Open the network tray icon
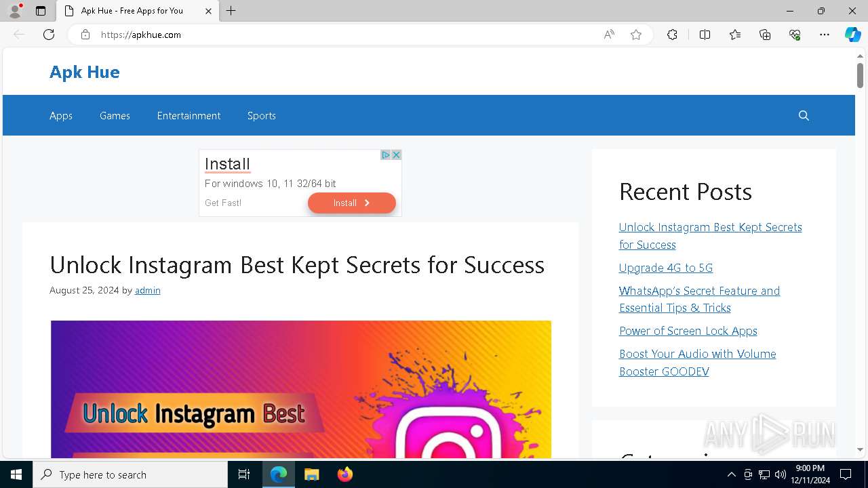 pos(764,474)
